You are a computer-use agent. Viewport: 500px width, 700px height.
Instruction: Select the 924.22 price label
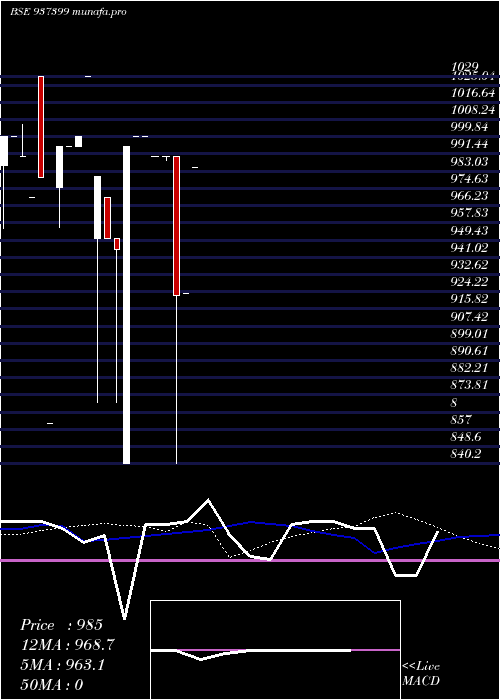pos(469,282)
